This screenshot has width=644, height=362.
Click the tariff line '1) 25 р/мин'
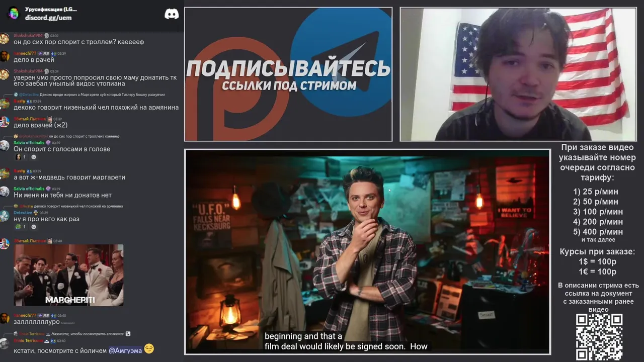(596, 192)
